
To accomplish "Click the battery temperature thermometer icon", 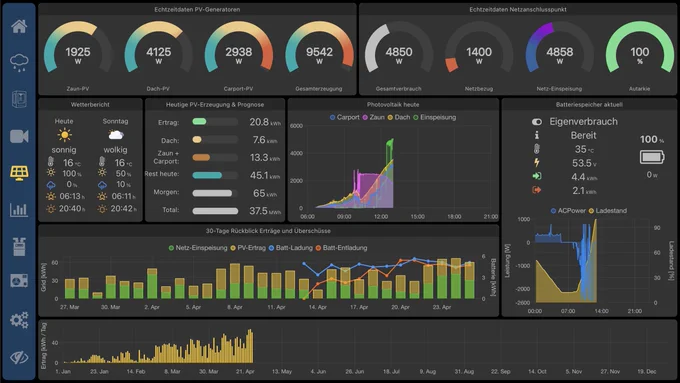I will pyautogui.click(x=537, y=149).
